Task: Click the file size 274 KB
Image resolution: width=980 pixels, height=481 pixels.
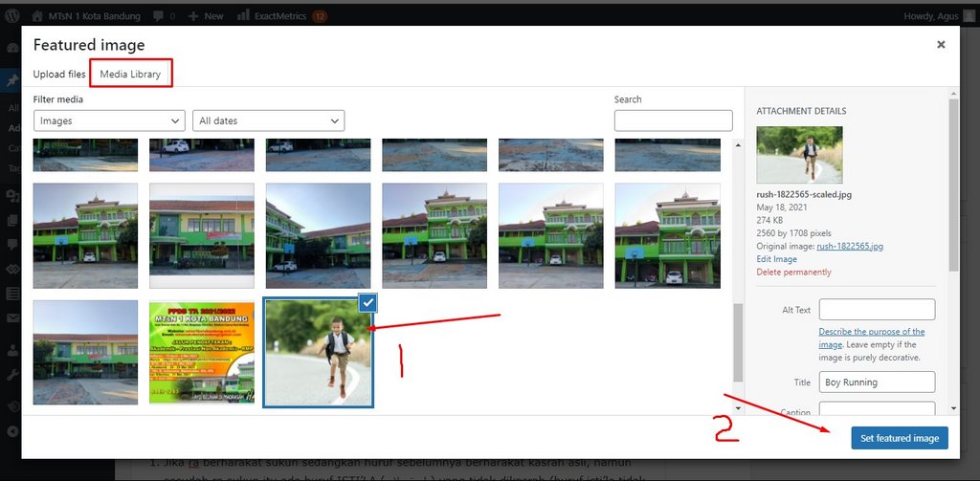Action: coord(768,220)
